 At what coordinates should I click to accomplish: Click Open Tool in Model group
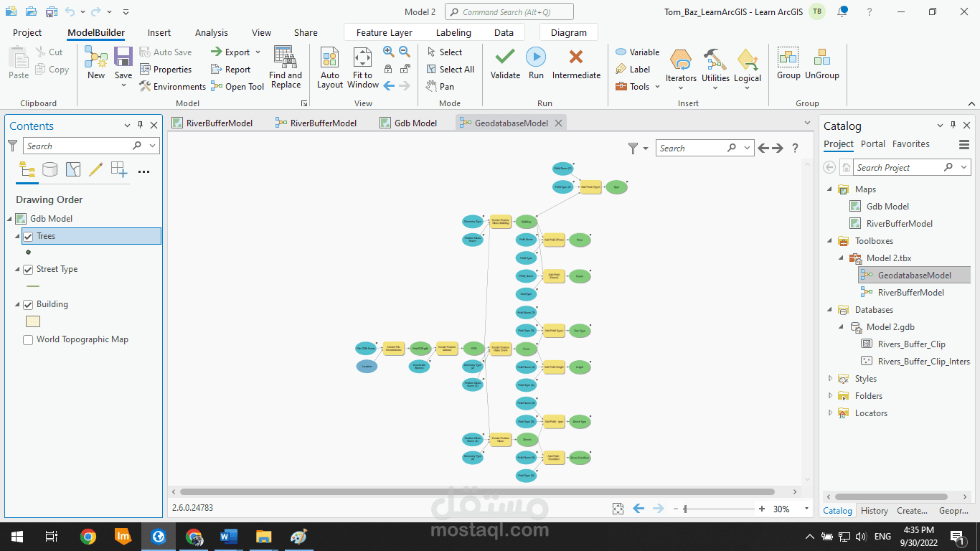tap(237, 87)
